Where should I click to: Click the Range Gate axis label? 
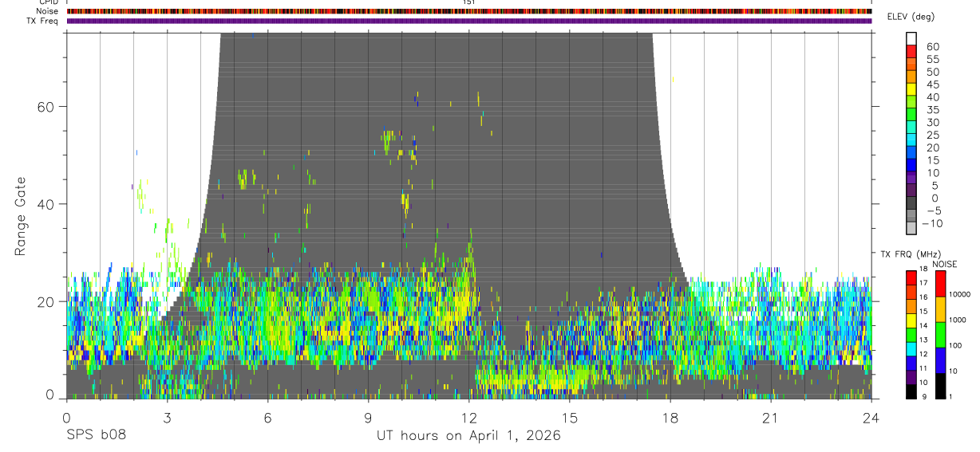click(20, 216)
